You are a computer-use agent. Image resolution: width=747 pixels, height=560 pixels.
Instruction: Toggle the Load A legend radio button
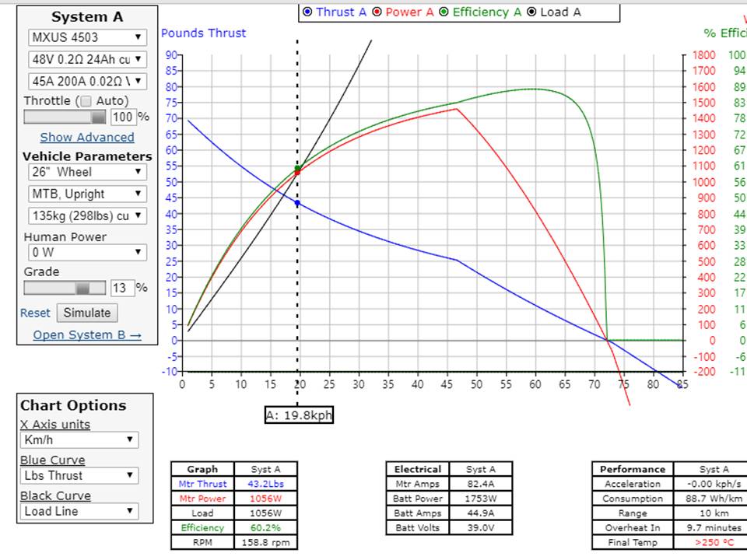(x=532, y=12)
